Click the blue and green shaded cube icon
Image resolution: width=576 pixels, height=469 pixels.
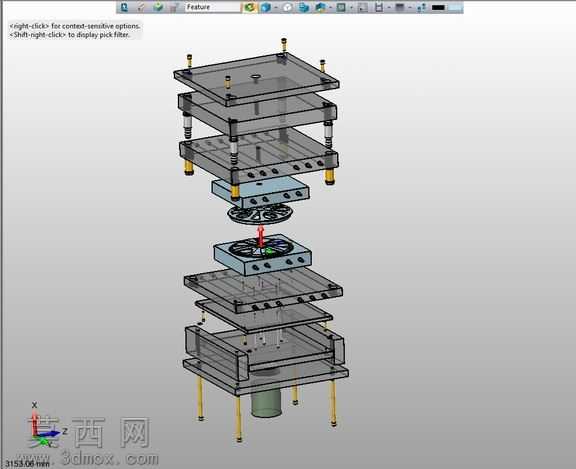320,7
